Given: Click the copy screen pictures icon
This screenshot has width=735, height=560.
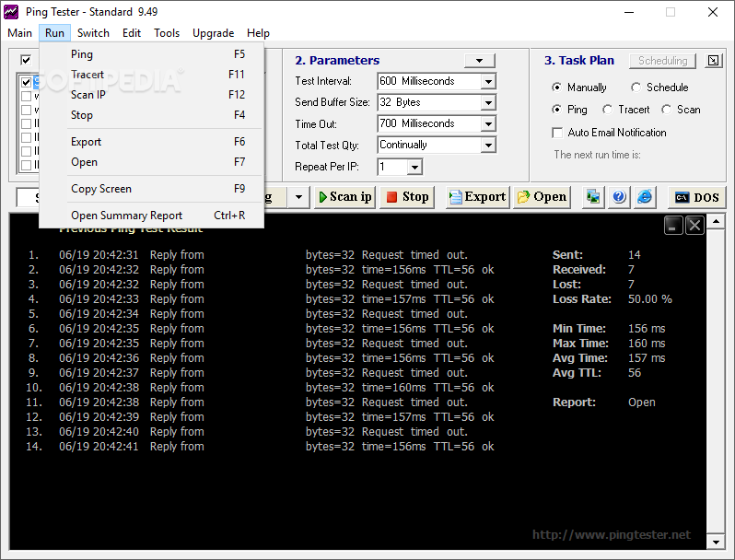Looking at the screenshot, I should pyautogui.click(x=593, y=197).
